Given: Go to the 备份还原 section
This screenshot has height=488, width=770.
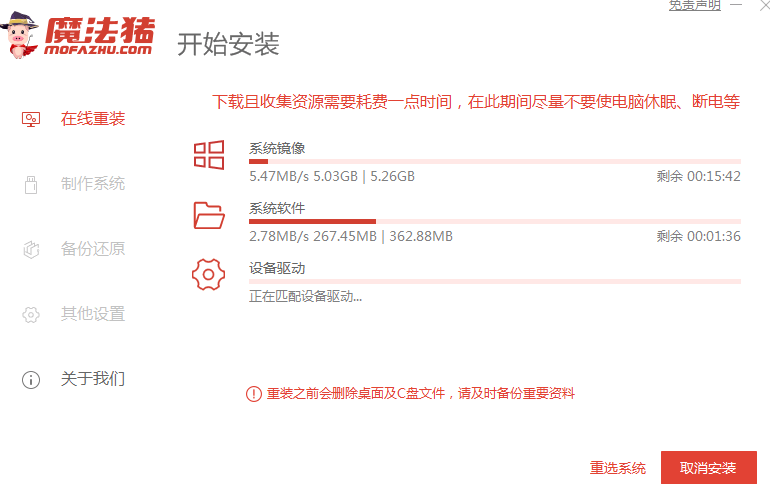Looking at the screenshot, I should point(93,249).
